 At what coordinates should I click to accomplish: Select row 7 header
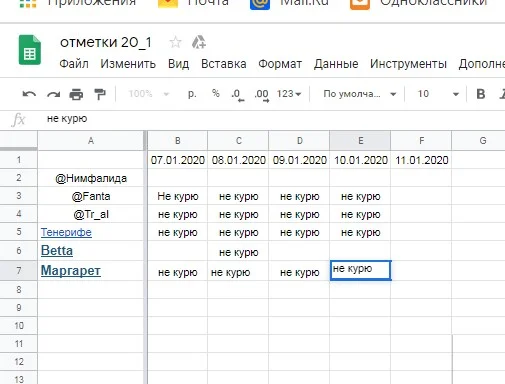pos(19,271)
